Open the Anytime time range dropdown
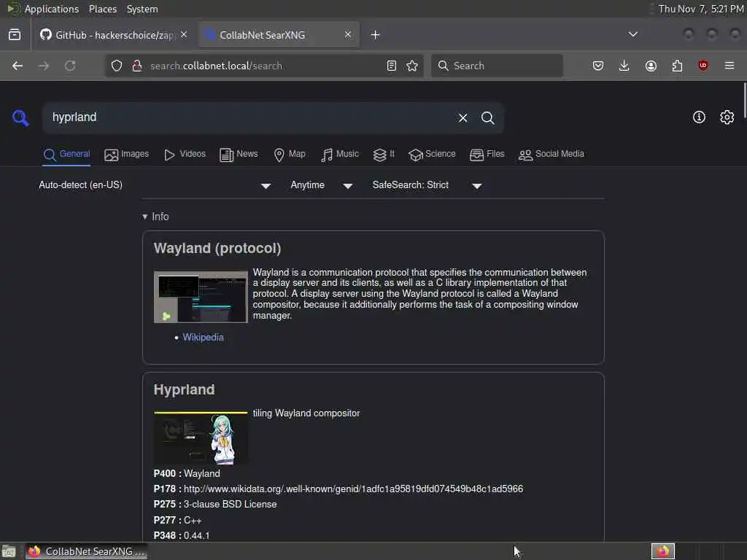 coord(322,185)
